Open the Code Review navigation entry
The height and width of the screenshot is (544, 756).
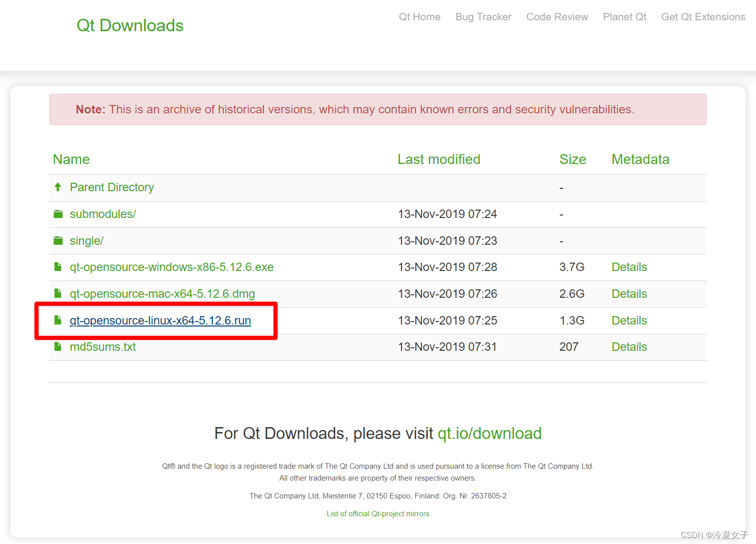point(556,16)
